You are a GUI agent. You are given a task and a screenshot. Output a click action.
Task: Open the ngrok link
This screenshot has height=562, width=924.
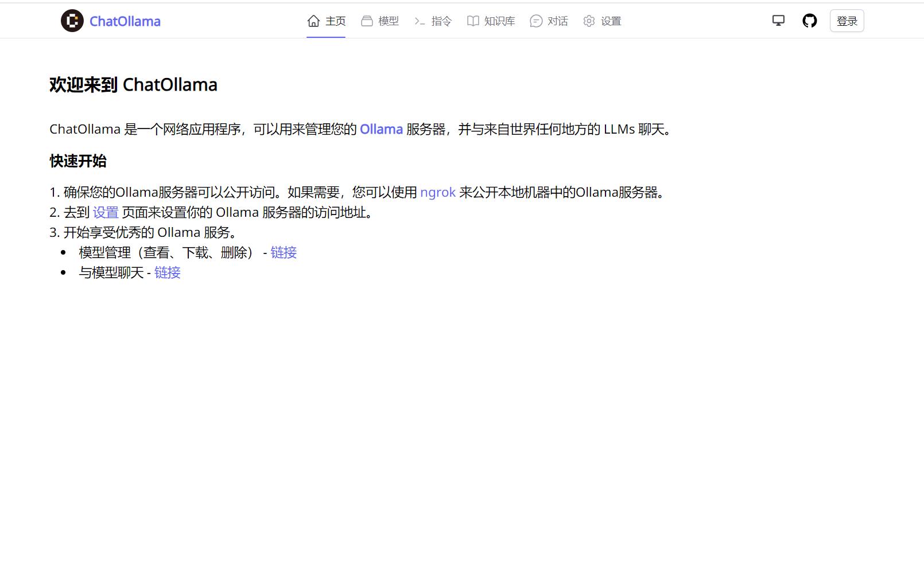tap(438, 192)
